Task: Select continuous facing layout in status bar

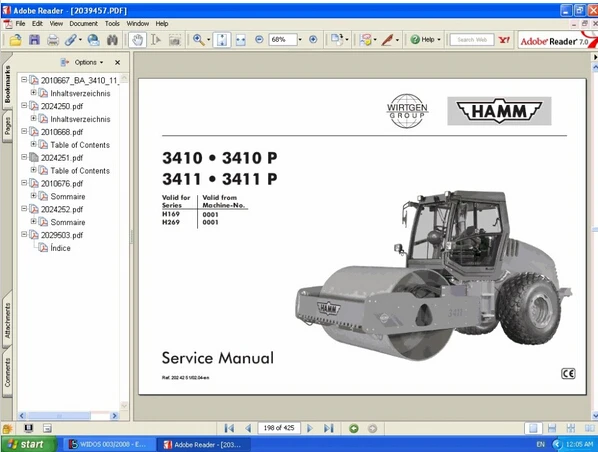Action: pyautogui.click(x=571, y=428)
